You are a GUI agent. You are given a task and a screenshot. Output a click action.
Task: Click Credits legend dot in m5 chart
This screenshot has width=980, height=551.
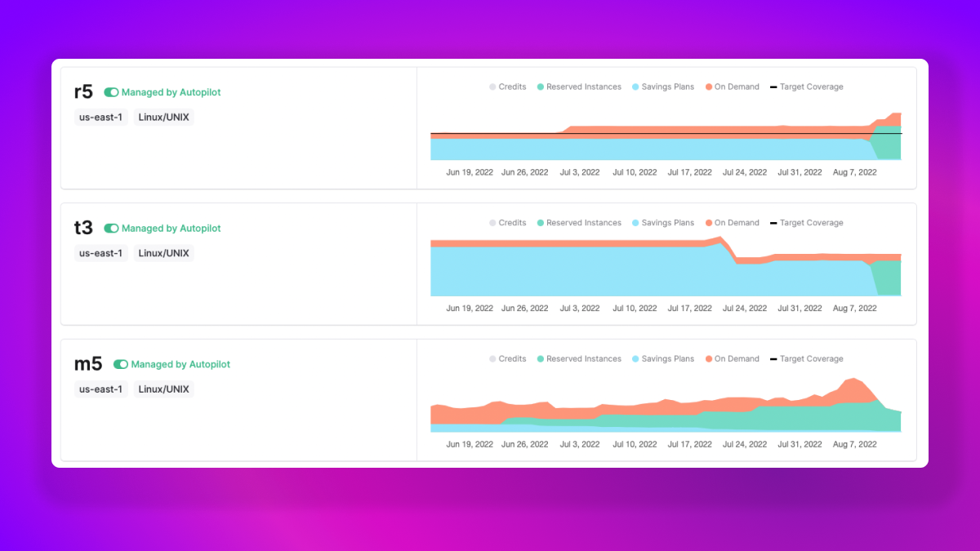[492, 359]
